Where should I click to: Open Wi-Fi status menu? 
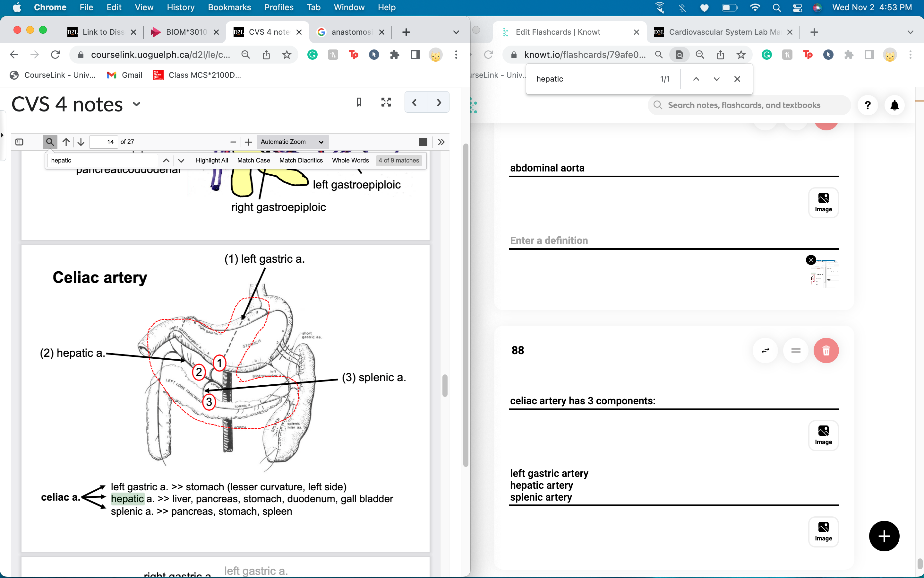[x=755, y=7]
